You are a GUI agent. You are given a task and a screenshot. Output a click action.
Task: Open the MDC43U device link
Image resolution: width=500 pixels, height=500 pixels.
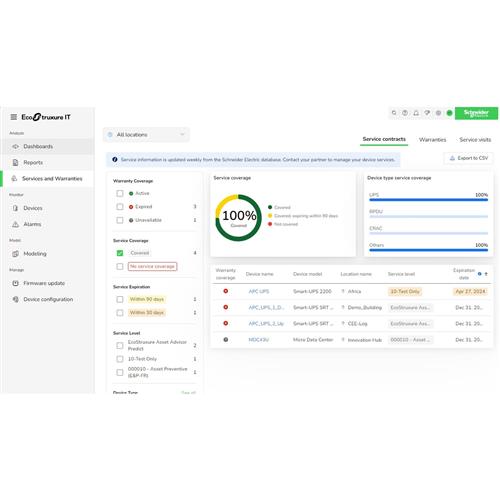259,340
